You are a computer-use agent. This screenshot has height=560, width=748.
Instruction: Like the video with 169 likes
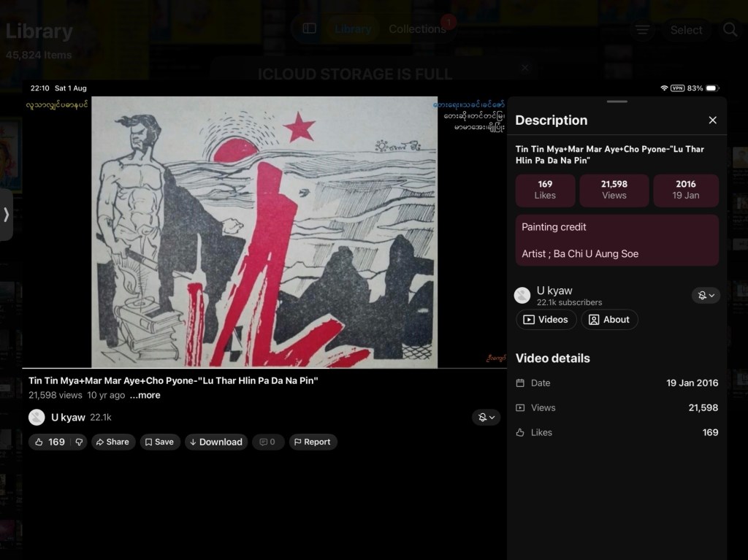point(50,442)
